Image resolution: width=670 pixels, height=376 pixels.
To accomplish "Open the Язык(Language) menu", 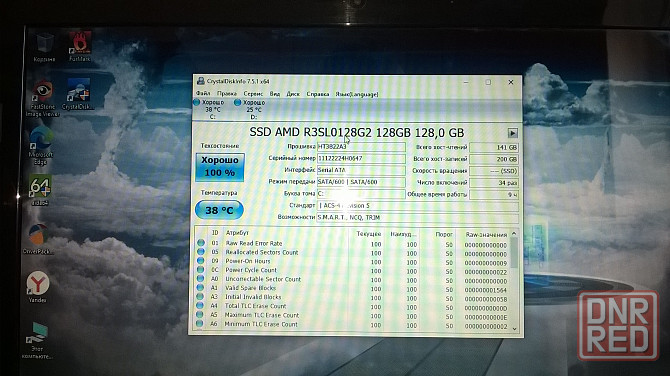I will point(357,94).
